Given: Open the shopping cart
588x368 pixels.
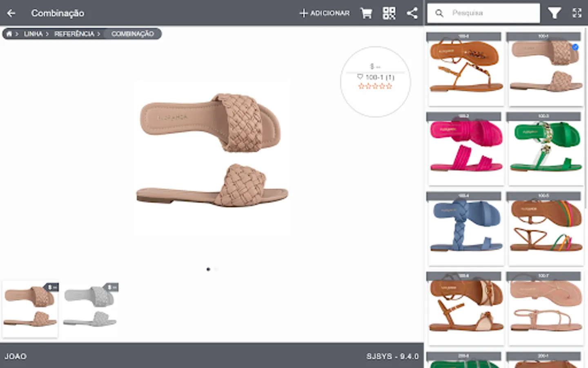Looking at the screenshot, I should click(x=366, y=13).
